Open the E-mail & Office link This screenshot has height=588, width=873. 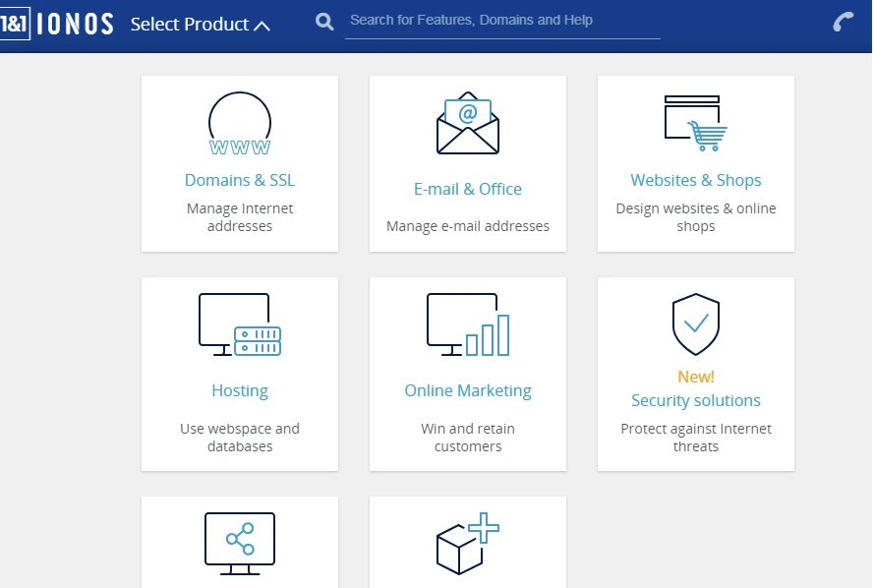pos(468,189)
